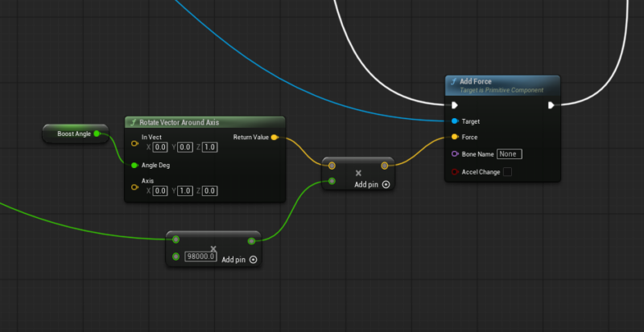Enable the Accel Change checkbox
This screenshot has width=644, height=332.
coord(507,172)
